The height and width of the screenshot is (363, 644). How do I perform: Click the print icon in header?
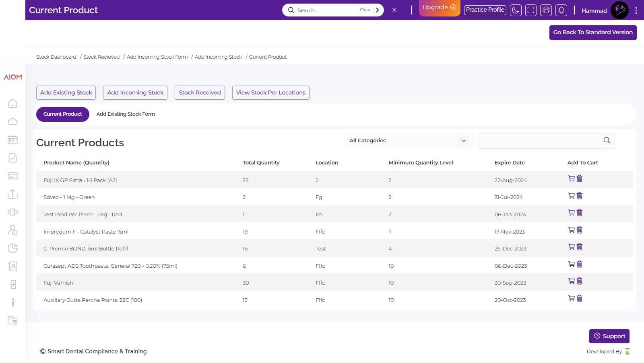(x=546, y=10)
